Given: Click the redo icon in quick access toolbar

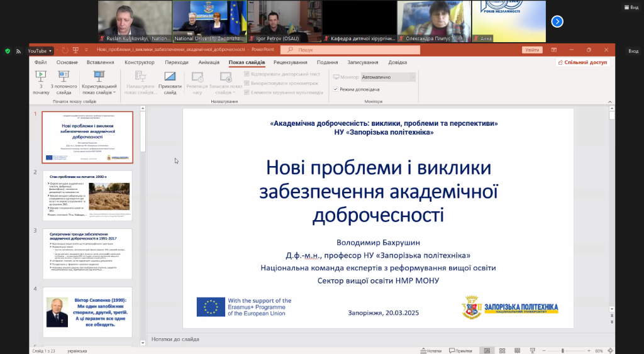Looking at the screenshot, I should (x=65, y=50).
